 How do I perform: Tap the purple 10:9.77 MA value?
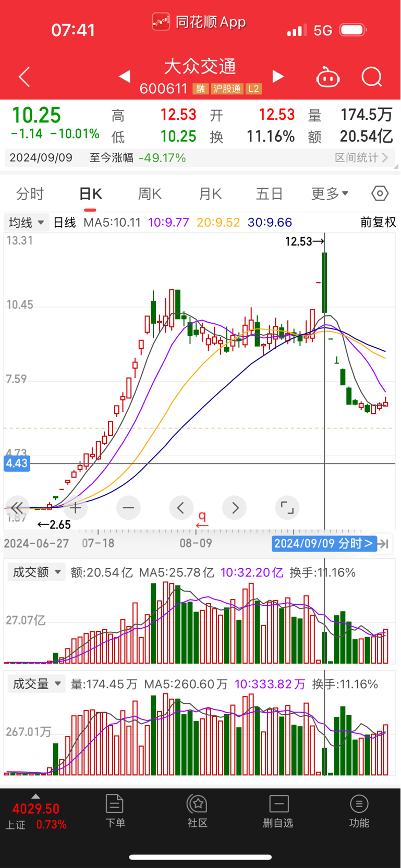tap(168, 223)
